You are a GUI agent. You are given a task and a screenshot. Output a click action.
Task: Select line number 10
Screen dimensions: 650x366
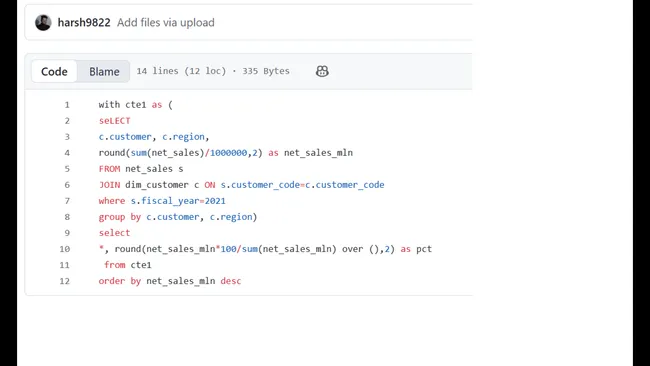[x=65, y=249]
